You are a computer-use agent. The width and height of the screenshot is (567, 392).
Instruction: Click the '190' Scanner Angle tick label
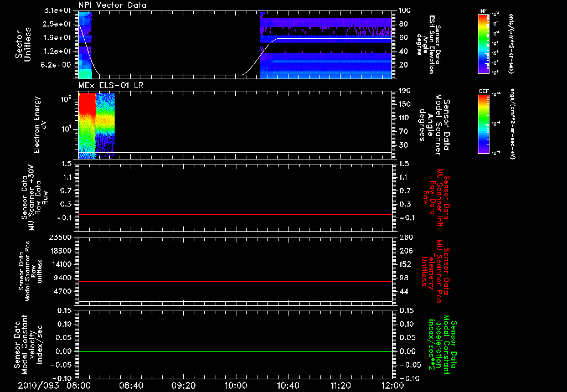pyautogui.click(x=405, y=91)
